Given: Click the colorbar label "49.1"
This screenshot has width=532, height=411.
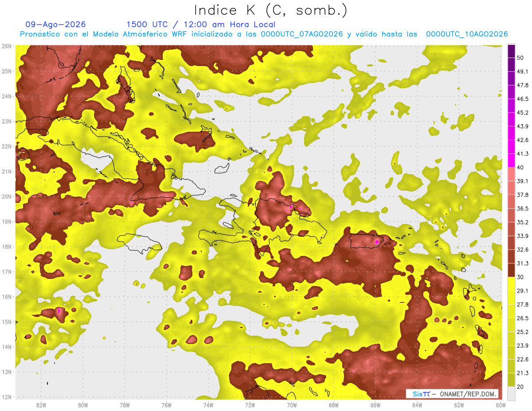Looking at the screenshot, I should point(522,71).
